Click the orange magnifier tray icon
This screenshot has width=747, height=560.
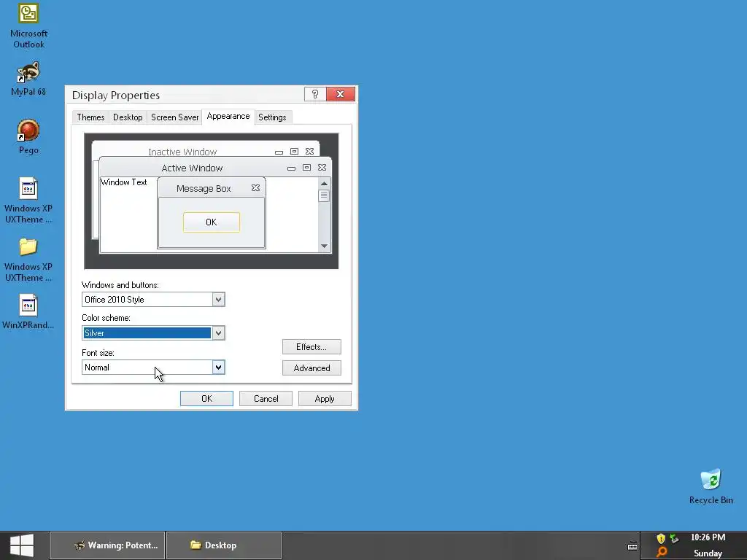pyautogui.click(x=661, y=552)
